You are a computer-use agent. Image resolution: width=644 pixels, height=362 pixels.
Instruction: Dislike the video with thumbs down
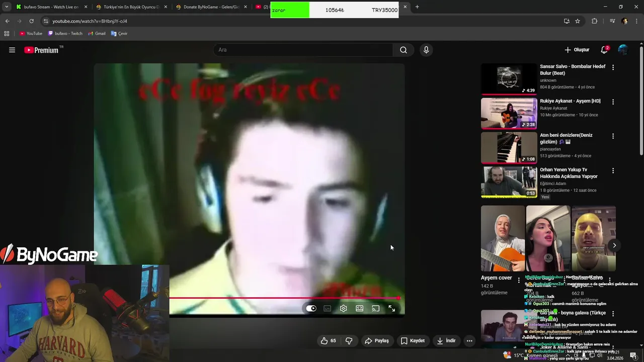349,341
